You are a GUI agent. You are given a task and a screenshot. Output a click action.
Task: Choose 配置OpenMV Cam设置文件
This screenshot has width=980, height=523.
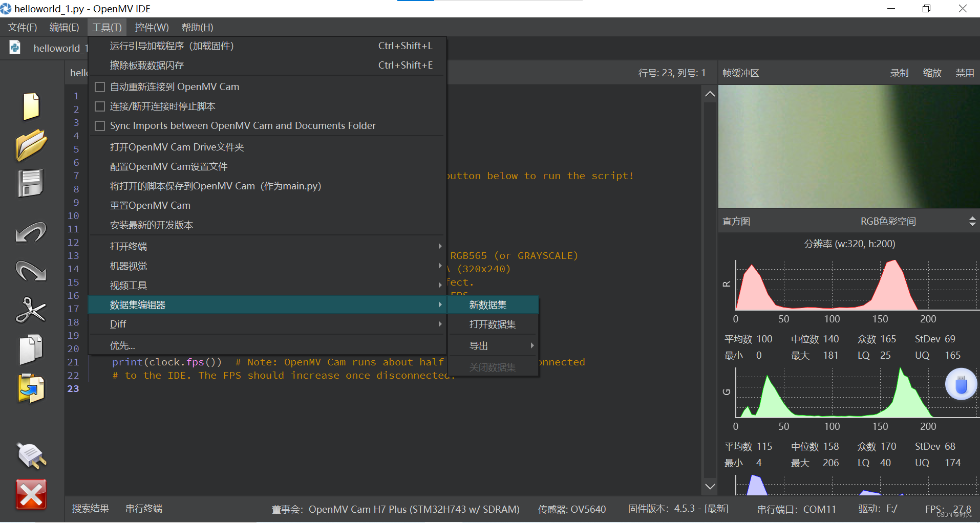click(x=267, y=167)
